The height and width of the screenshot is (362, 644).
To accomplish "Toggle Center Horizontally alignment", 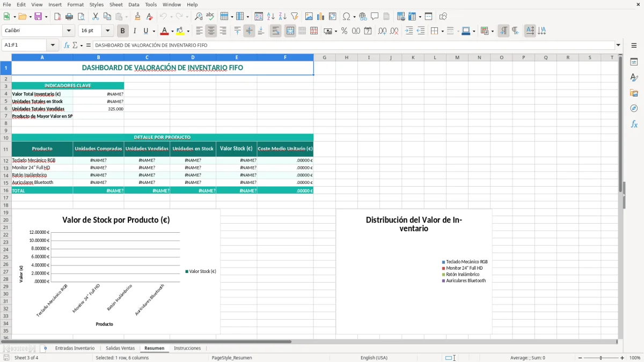I will pos(211,31).
